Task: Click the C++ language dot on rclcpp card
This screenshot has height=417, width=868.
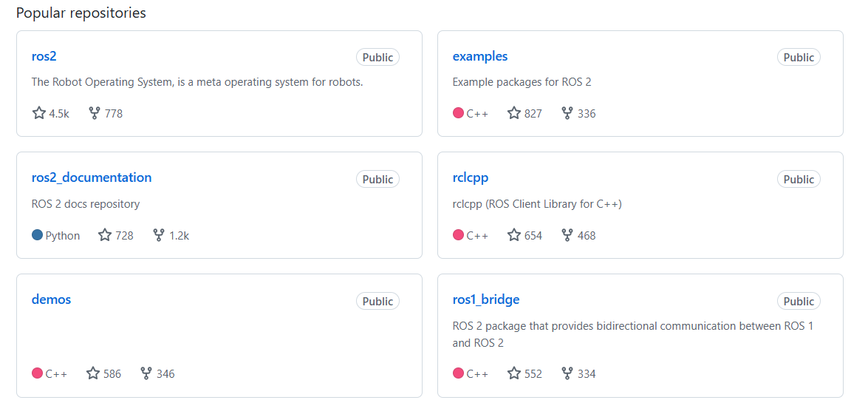Action: (458, 235)
